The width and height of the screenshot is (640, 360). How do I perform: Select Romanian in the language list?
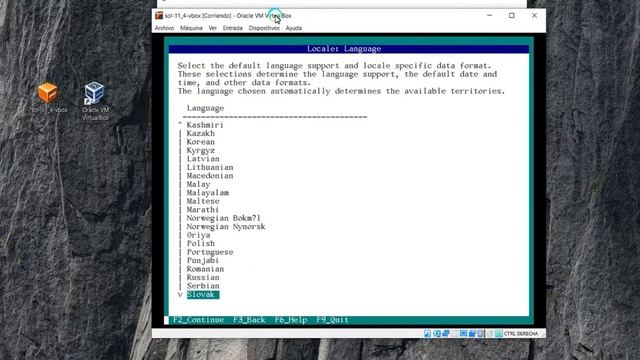click(x=205, y=269)
